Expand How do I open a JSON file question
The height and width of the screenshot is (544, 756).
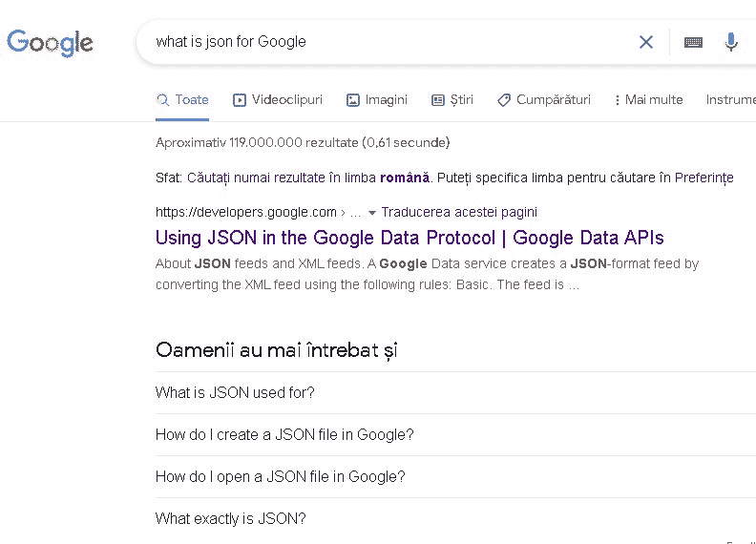click(280, 476)
